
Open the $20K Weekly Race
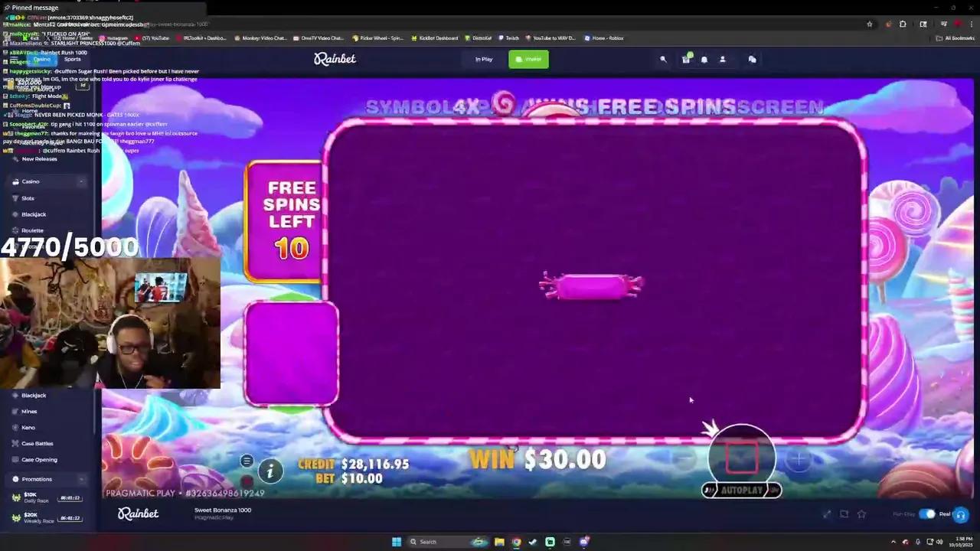[x=47, y=518]
